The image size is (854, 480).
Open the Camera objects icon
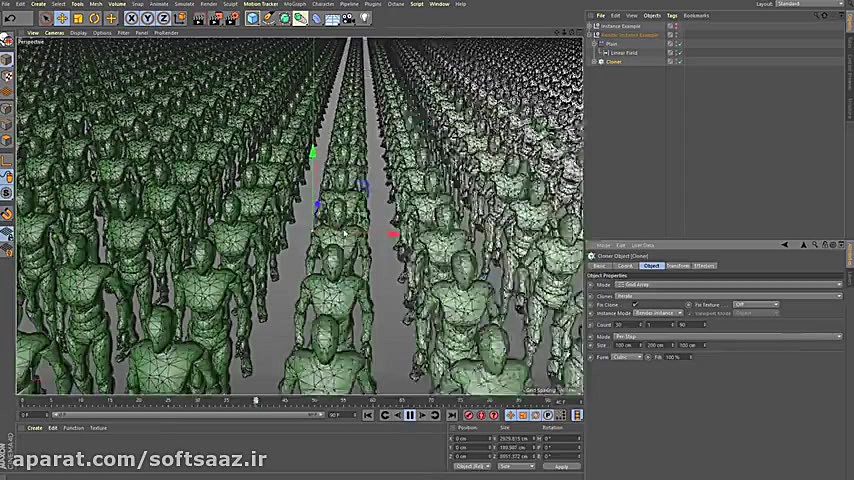349,18
